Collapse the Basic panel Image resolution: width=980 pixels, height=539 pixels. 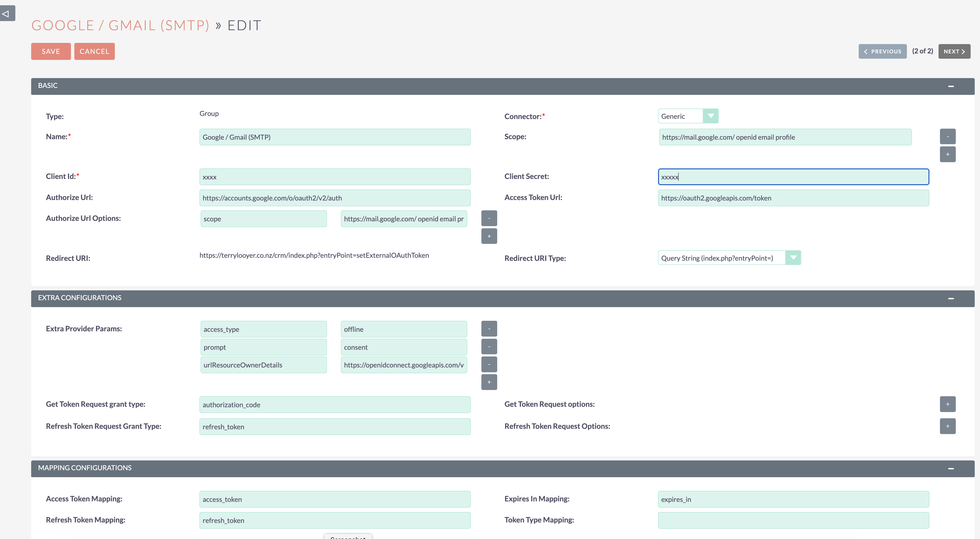coord(951,86)
